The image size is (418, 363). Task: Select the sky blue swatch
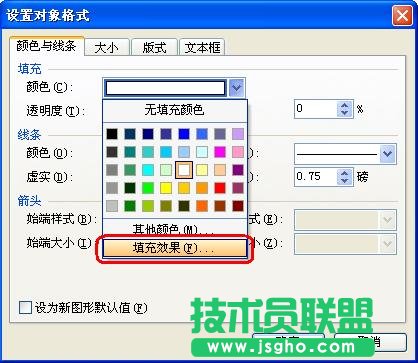coord(166,152)
